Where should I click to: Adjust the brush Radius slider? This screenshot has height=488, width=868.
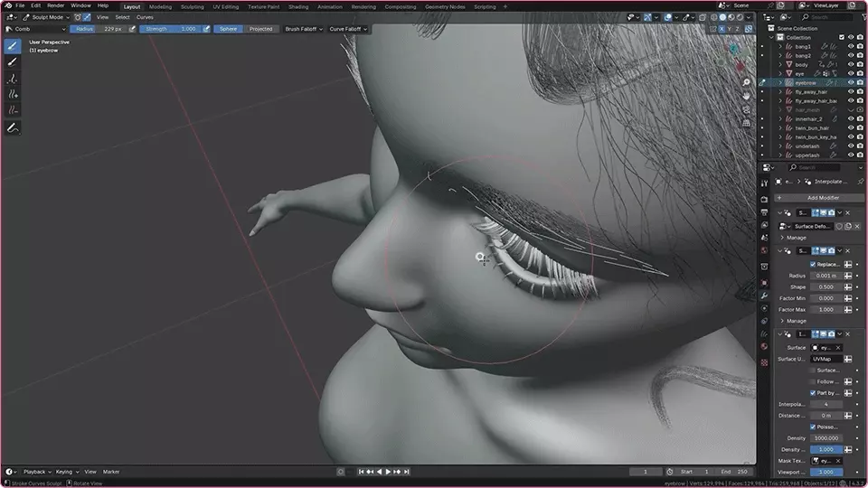click(x=99, y=29)
